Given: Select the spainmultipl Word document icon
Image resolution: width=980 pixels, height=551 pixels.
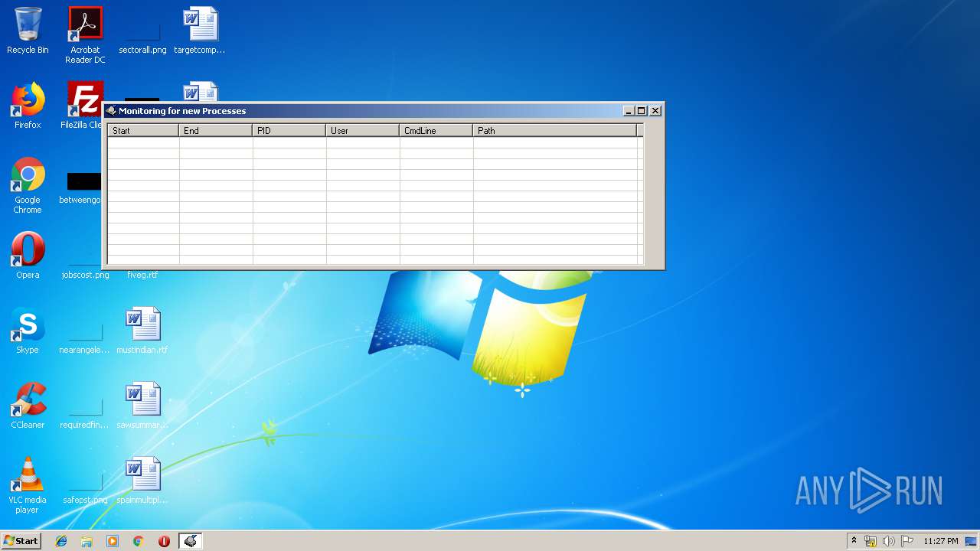Looking at the screenshot, I should 142,481.
